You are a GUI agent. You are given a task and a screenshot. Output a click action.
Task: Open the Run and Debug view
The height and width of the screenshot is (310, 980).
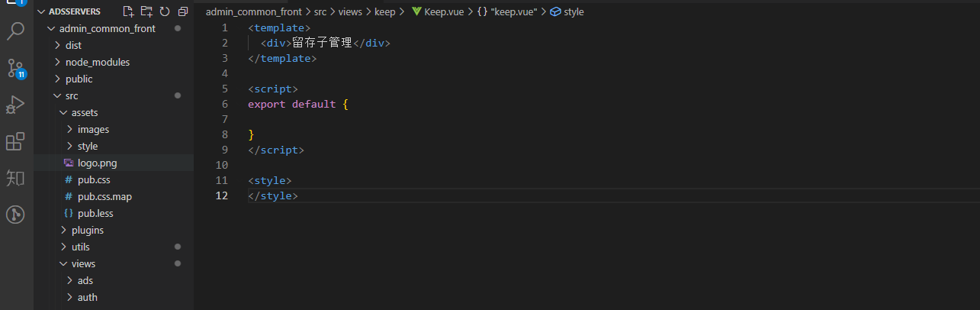click(15, 105)
